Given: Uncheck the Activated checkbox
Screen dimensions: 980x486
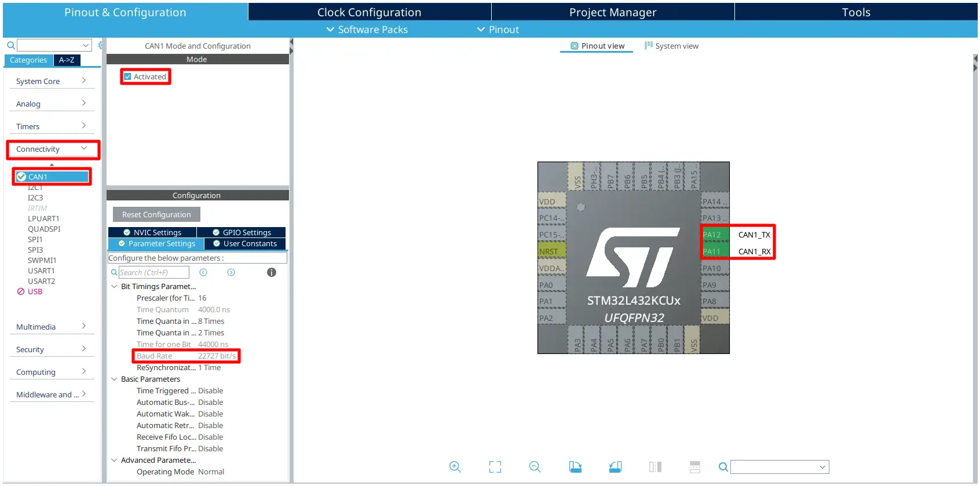Looking at the screenshot, I should pos(127,76).
